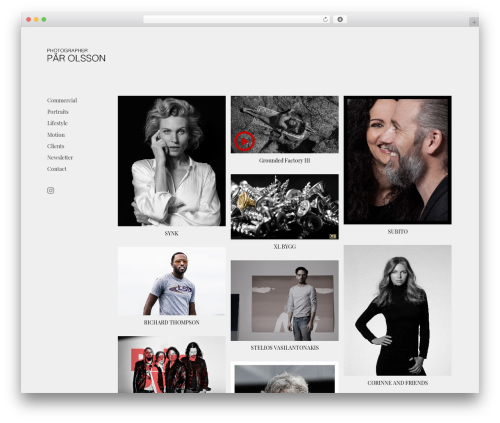The image size is (500, 423).
Task: Open the Stelios Vasilantonakis photo
Action: pos(285,301)
